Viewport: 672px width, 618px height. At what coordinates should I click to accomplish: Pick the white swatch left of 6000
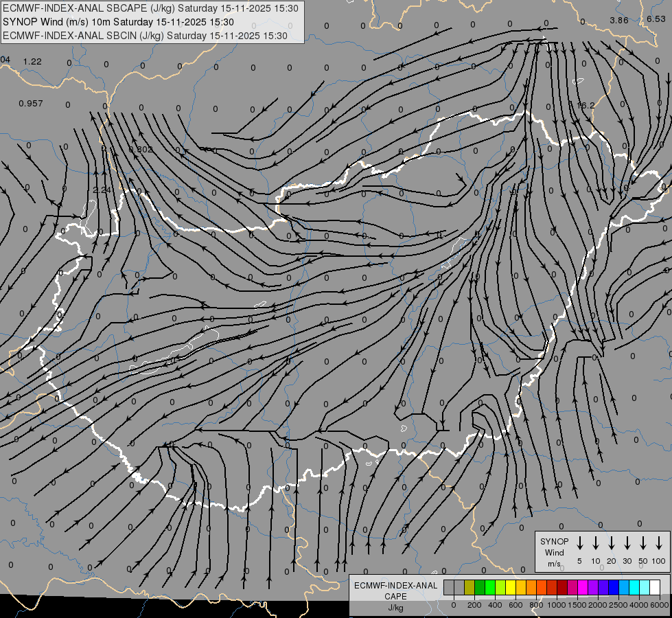click(656, 588)
